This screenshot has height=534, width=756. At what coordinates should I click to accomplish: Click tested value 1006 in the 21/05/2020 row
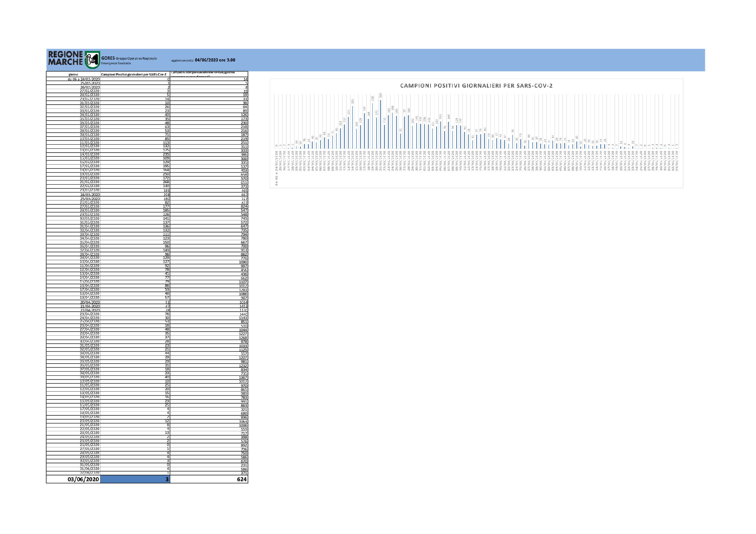click(x=243, y=426)
